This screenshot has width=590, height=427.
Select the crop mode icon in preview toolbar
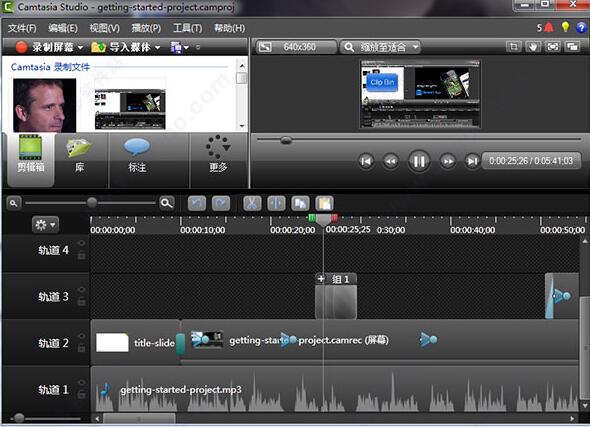pyautogui.click(x=513, y=47)
